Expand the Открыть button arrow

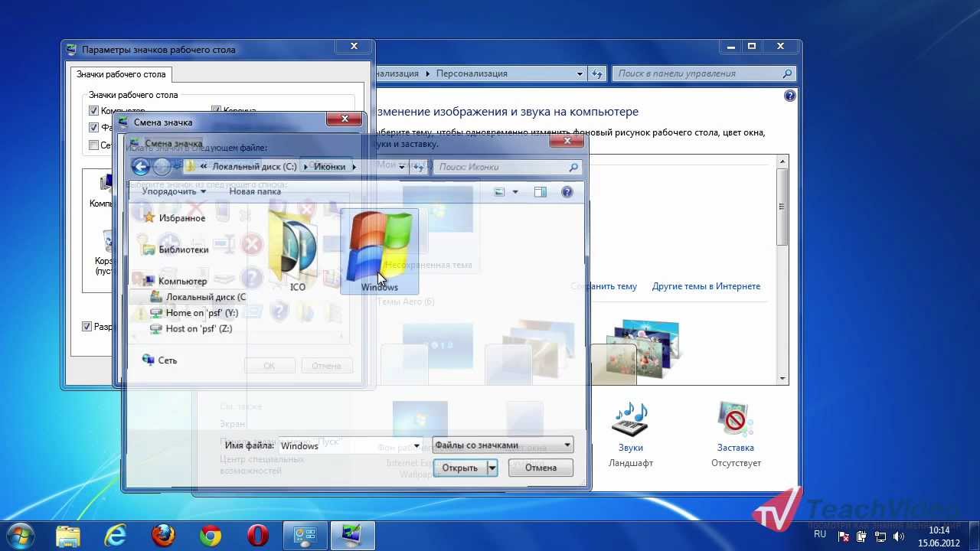(x=492, y=468)
